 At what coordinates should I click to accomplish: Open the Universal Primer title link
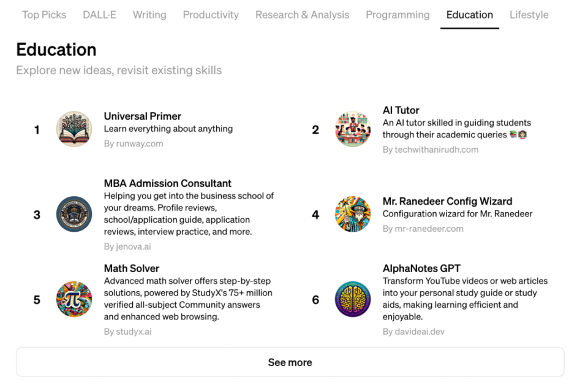click(x=142, y=116)
